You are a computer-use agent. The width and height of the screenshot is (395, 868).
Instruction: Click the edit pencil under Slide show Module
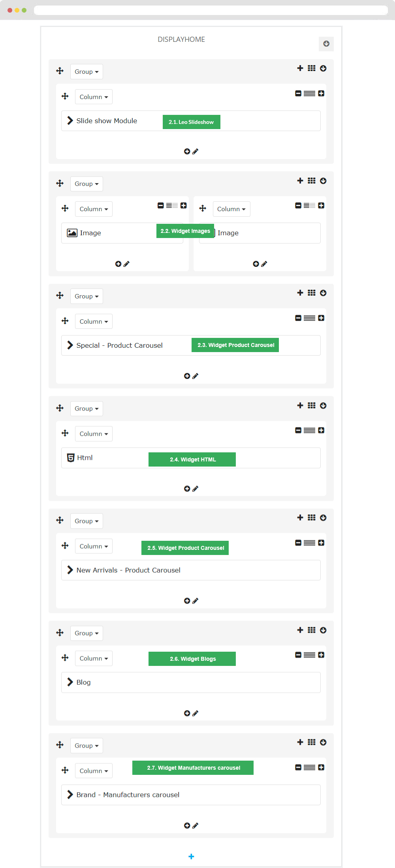point(196,152)
